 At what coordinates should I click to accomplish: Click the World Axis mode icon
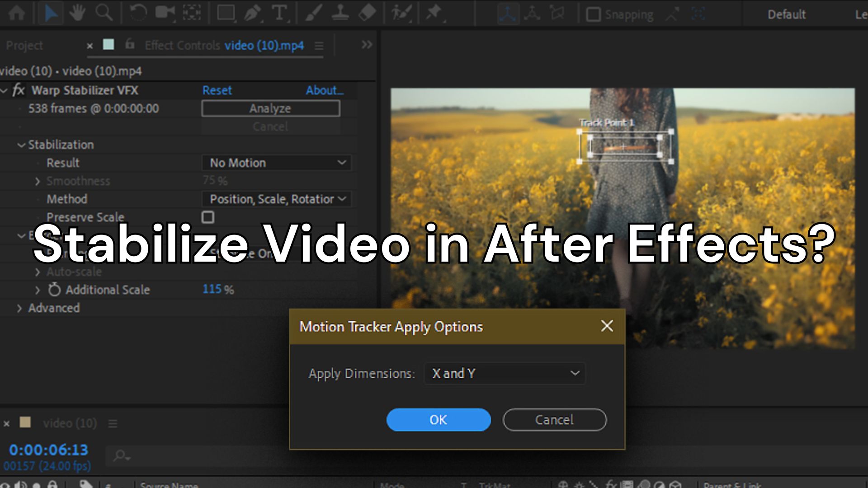pyautogui.click(x=532, y=14)
